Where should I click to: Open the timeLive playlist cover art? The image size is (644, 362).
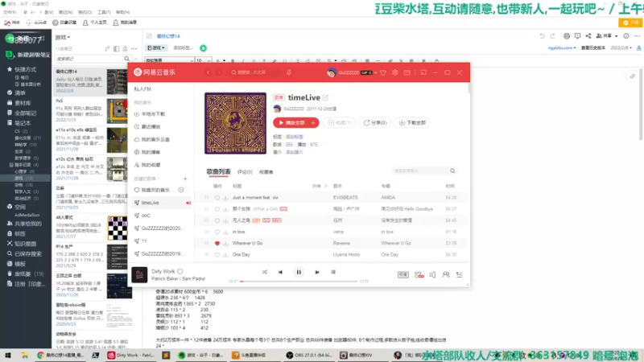pos(235,123)
